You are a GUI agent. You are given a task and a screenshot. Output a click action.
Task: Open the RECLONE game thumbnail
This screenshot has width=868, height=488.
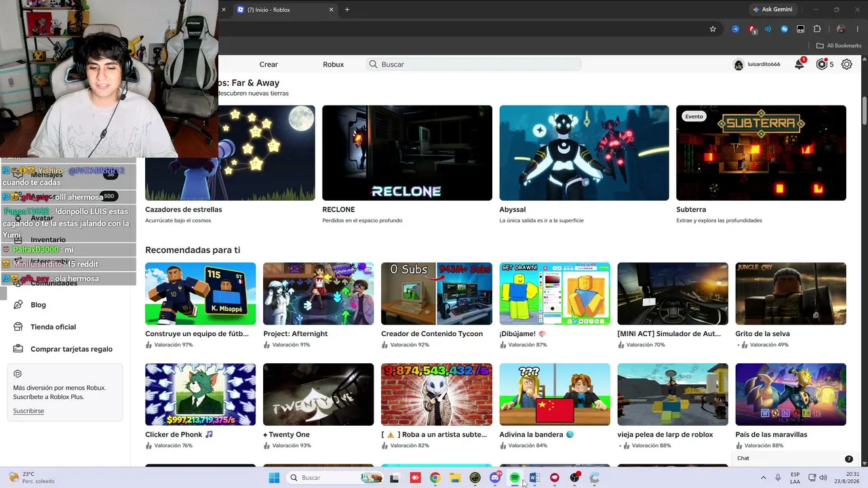(407, 153)
